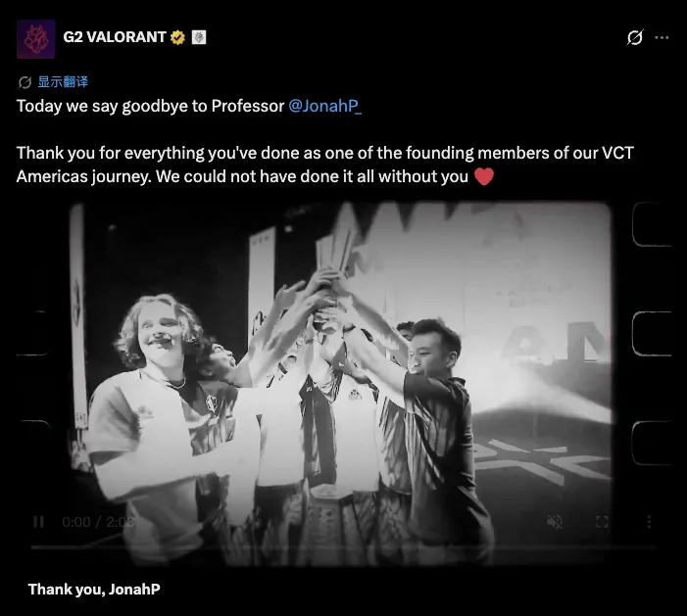Unmute the video audio
687x616 pixels.
pyautogui.click(x=554, y=522)
